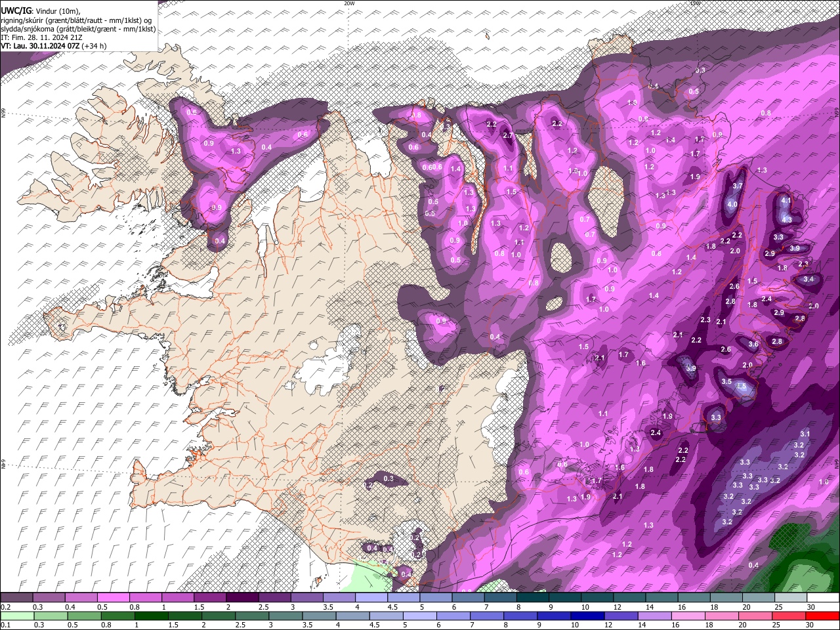Click the pale green first swatch in bottom legend row
This screenshot has width=840, height=630.
click(16, 616)
